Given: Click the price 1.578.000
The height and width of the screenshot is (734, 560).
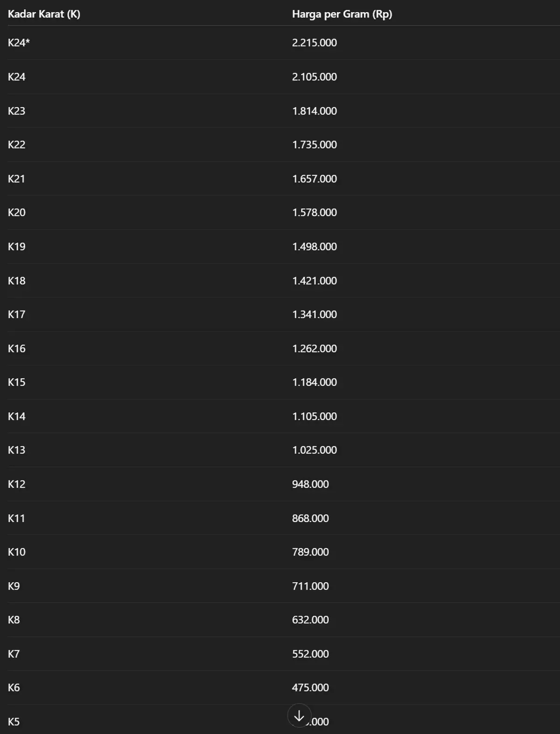Looking at the screenshot, I should click(x=314, y=212).
